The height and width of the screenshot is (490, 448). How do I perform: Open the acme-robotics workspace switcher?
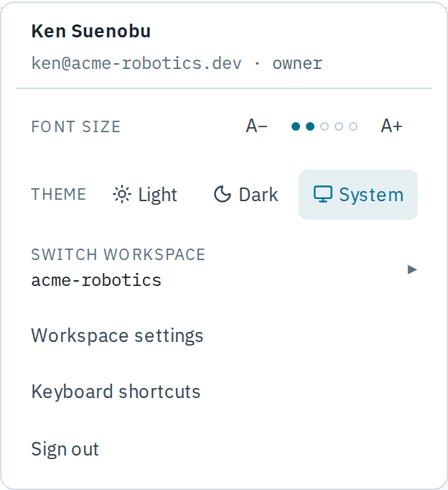pos(224,267)
